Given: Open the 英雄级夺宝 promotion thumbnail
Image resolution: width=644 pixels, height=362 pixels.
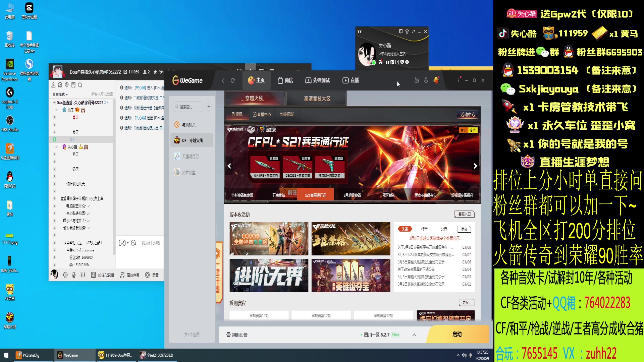Looking at the screenshot, I should 351,276.
